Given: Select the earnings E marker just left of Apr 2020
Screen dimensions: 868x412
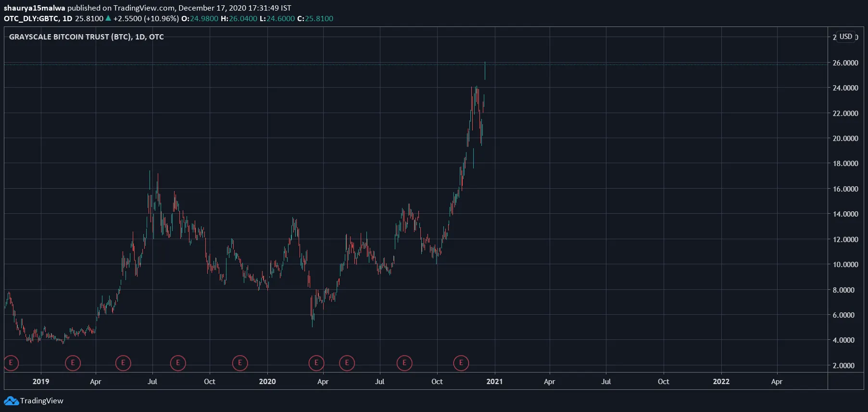Looking at the screenshot, I should pyautogui.click(x=316, y=363).
